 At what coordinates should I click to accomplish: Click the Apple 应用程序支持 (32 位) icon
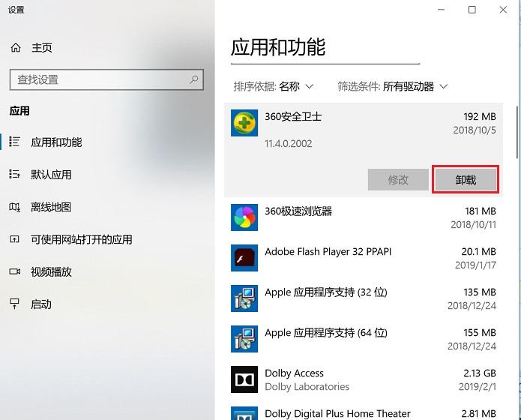pos(244,298)
